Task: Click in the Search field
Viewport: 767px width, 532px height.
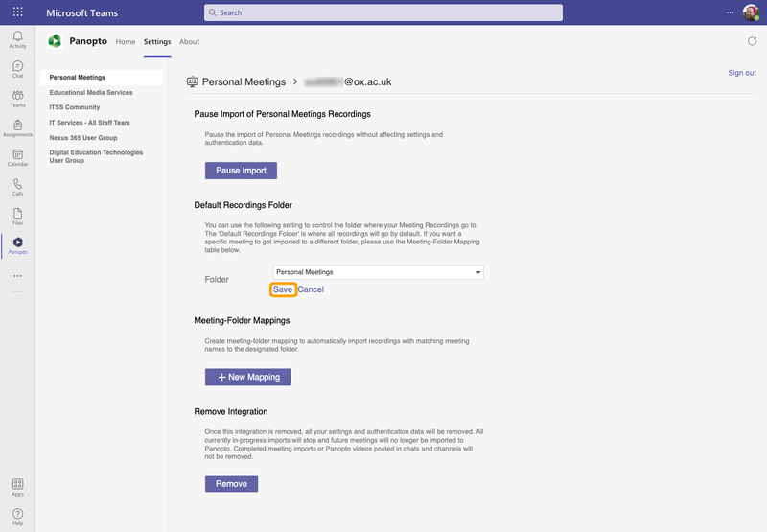Action: [x=383, y=12]
